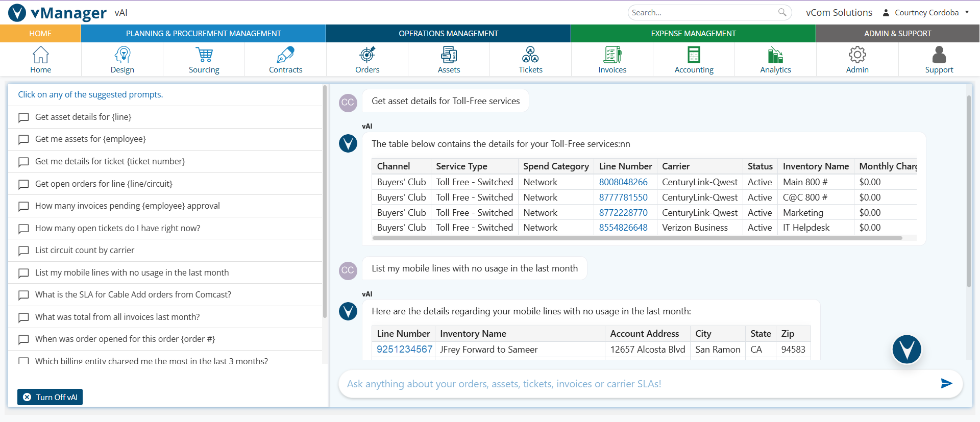Open the Sourcing shopping cart icon
The width and height of the screenshot is (980, 422).
(x=204, y=55)
